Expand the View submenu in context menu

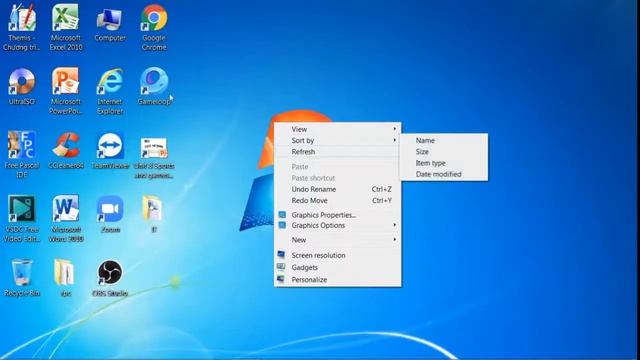click(x=338, y=129)
